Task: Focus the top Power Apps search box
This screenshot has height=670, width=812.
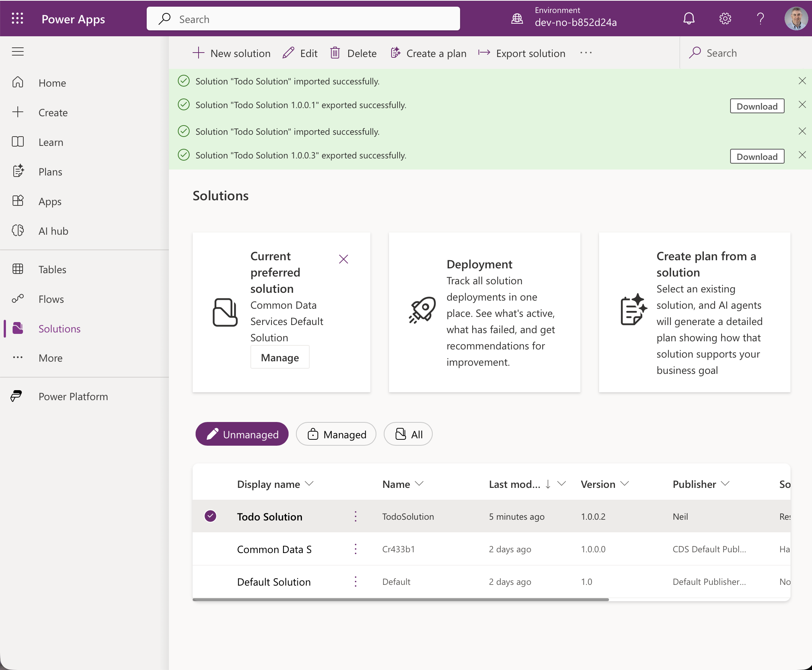Action: click(303, 19)
